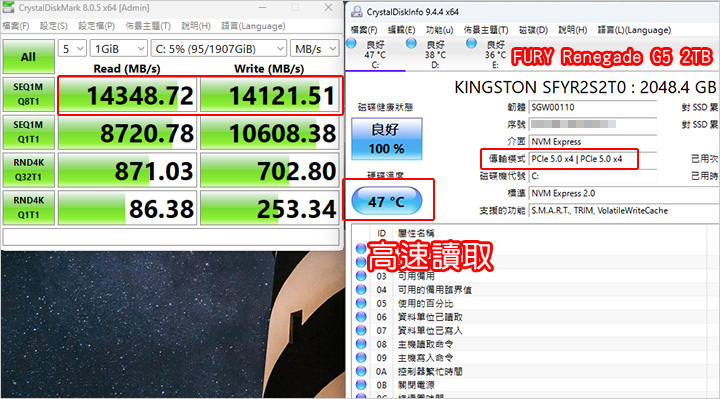Screen dimensions: 720x399
Task: Open CrystalDiskMark 說明(H) menu
Action: tap(196, 26)
